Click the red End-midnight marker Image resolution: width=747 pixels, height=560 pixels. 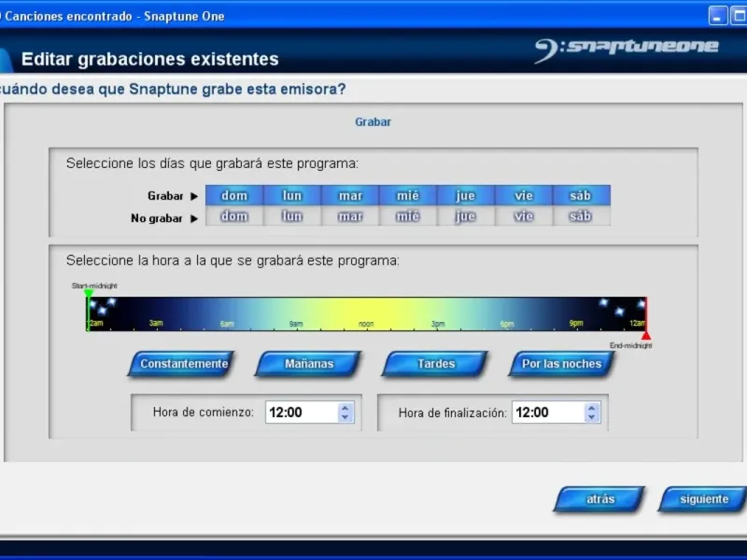pos(646,336)
